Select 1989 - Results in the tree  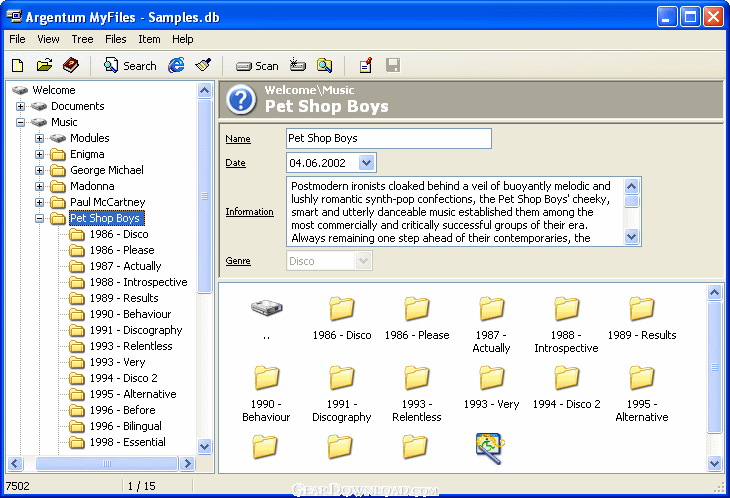pos(124,298)
